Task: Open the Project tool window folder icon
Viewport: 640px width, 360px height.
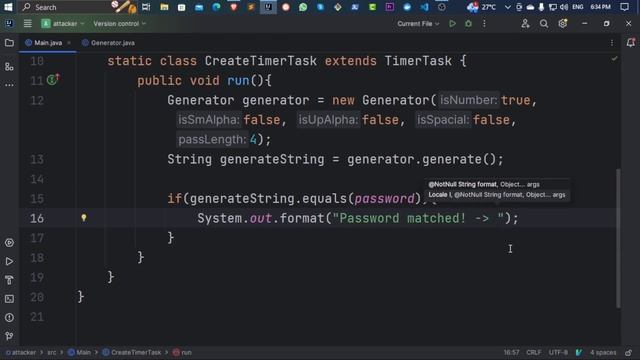Action: click(9, 43)
